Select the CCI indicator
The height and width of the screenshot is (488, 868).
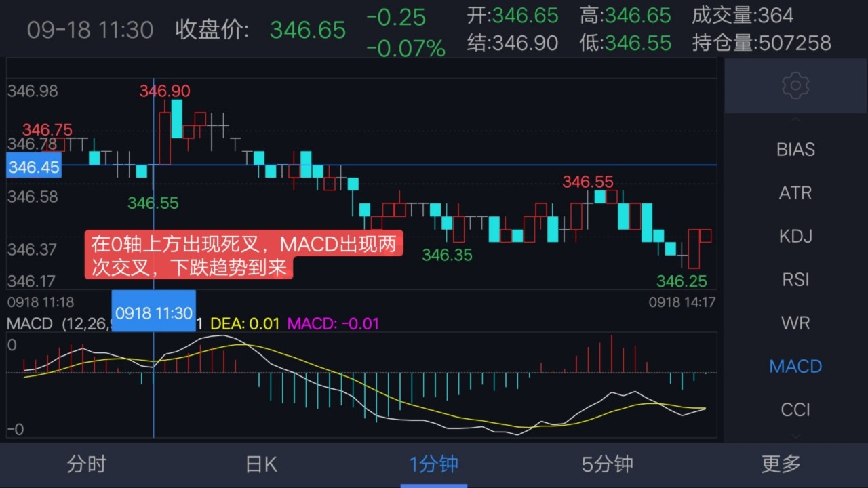795,409
